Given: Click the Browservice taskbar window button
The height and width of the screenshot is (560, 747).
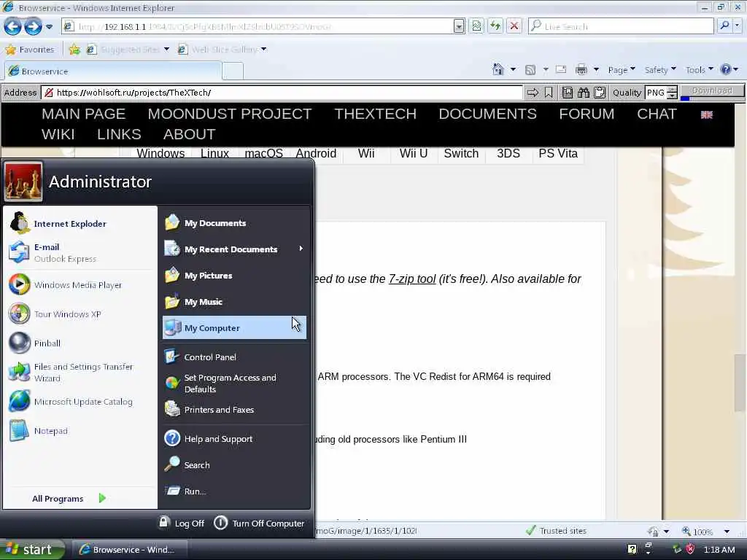Looking at the screenshot, I should [128, 550].
